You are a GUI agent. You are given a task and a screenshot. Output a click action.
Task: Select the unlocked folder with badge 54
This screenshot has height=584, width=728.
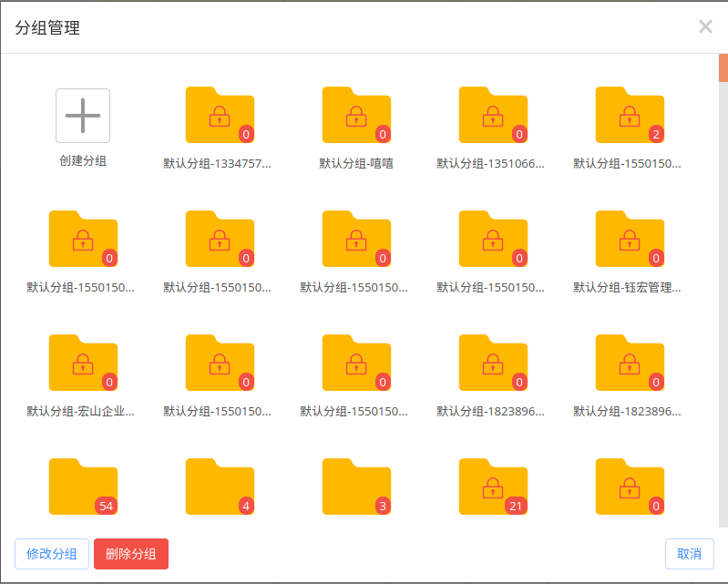pos(83,487)
